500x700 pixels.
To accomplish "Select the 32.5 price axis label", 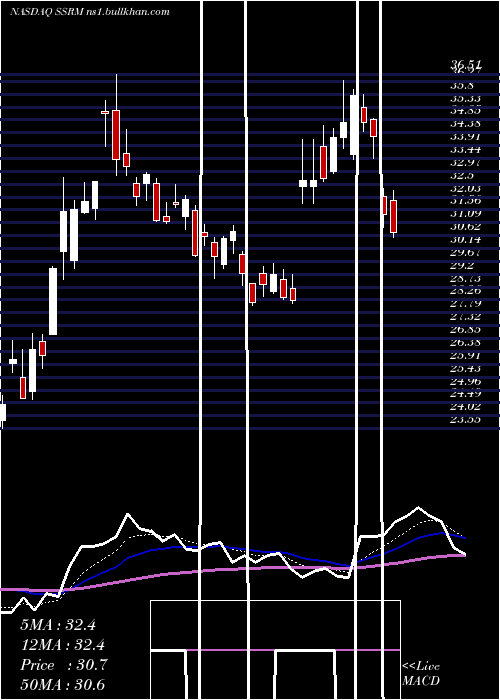I will coord(461,175).
